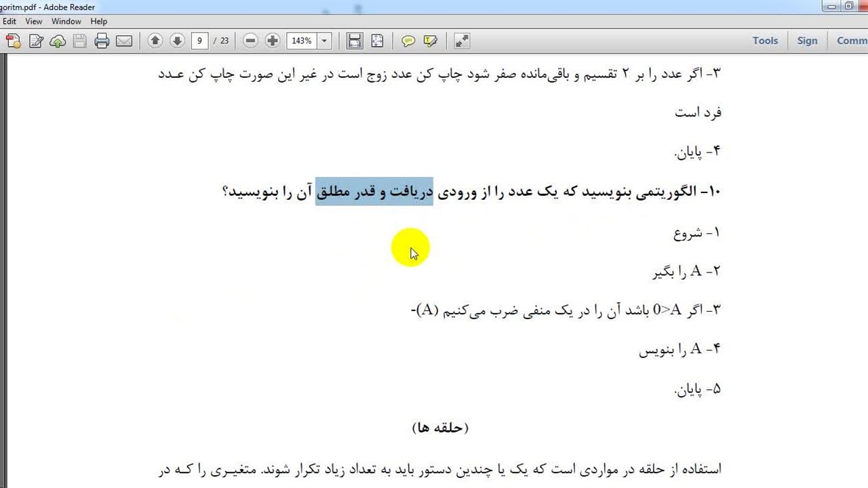Open the Sign pane

pos(807,41)
